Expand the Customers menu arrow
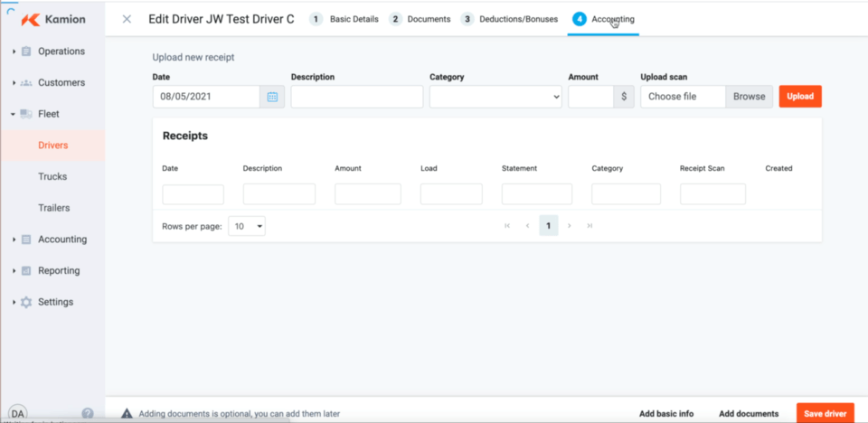Screen dimensions: 868x423 click(x=14, y=82)
